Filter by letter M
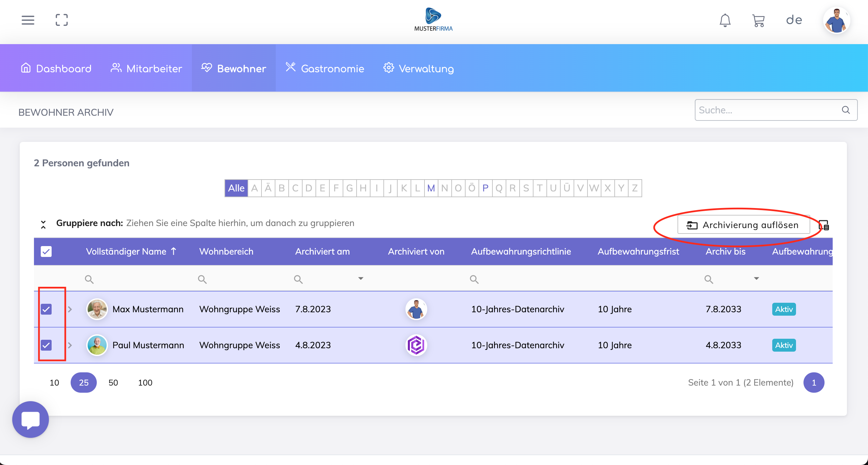The height and width of the screenshot is (465, 868). (x=431, y=188)
